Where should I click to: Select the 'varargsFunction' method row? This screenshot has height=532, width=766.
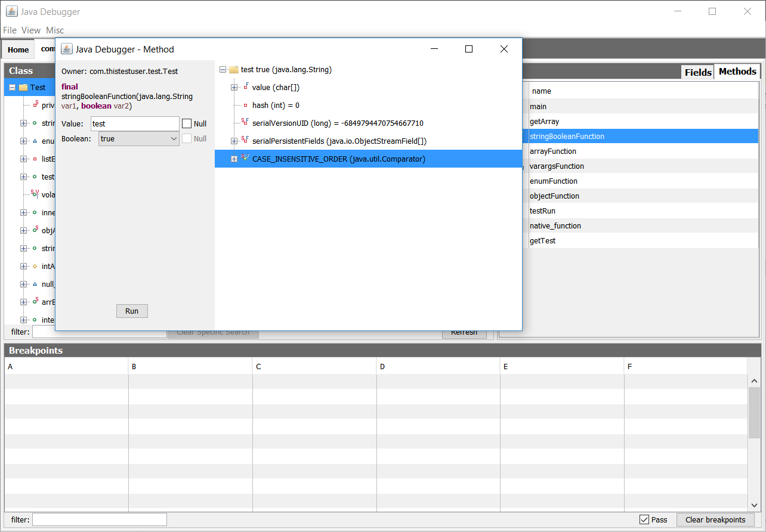click(643, 166)
